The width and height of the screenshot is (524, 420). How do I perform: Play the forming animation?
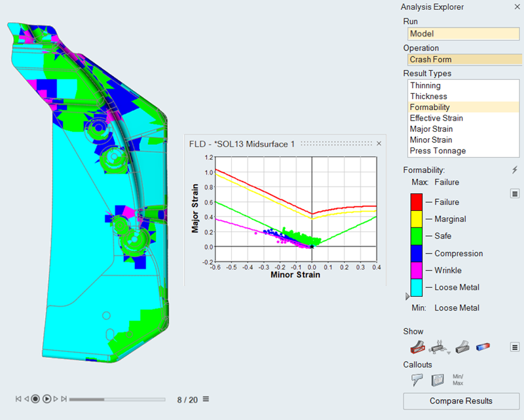(47, 399)
